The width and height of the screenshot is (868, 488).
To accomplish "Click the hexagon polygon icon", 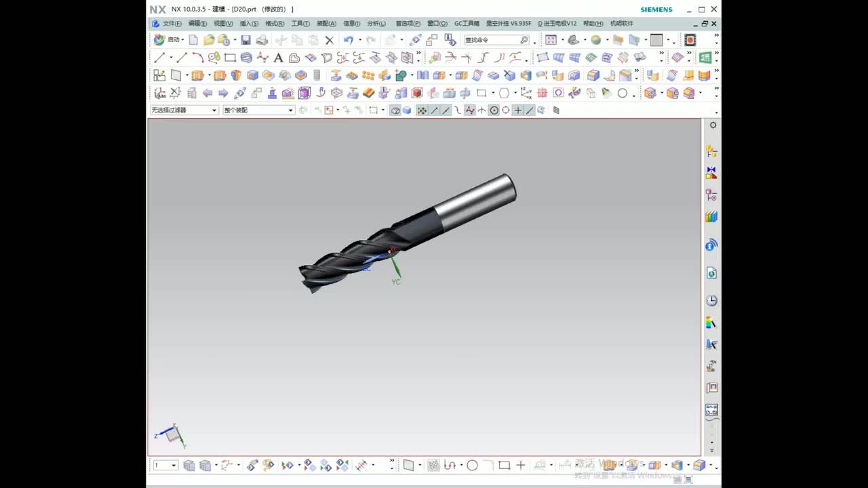I will pyautogui.click(x=504, y=93).
